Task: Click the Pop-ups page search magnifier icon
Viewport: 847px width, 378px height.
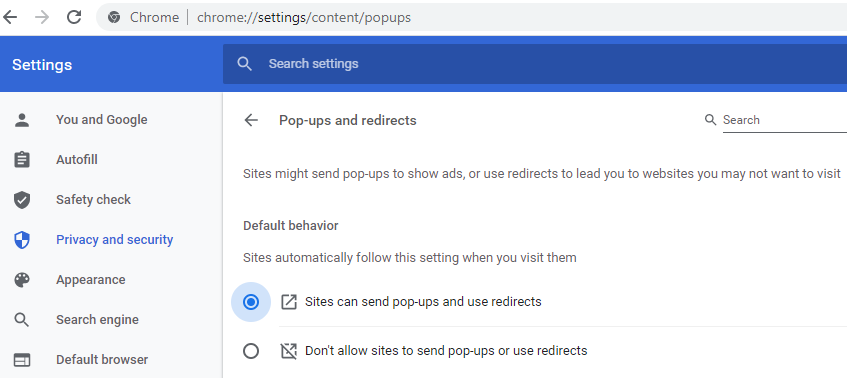Action: 711,119
